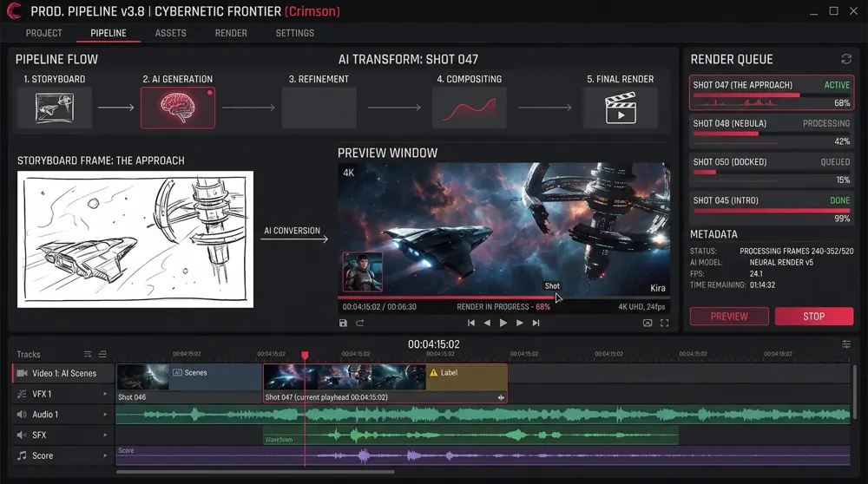Select Shot 050 (Docked) queue item

[x=771, y=170]
